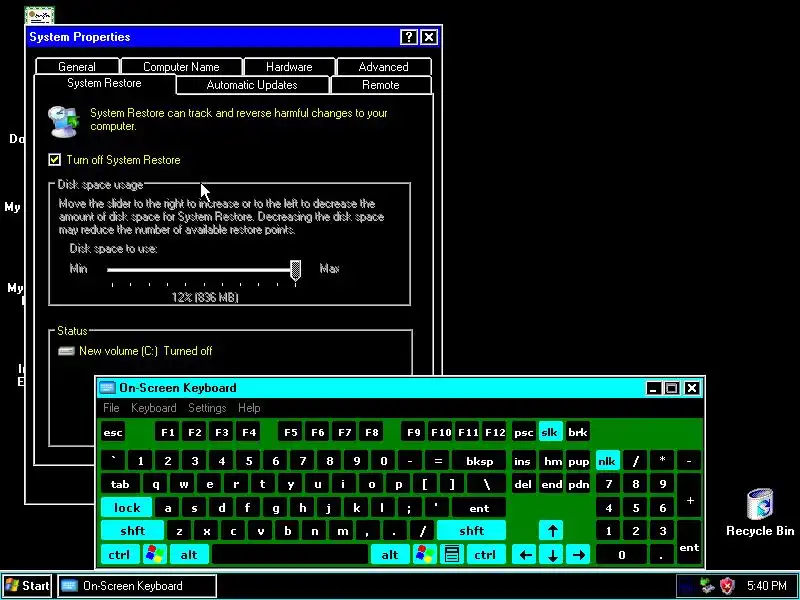Click the pup page up key

coord(579,461)
